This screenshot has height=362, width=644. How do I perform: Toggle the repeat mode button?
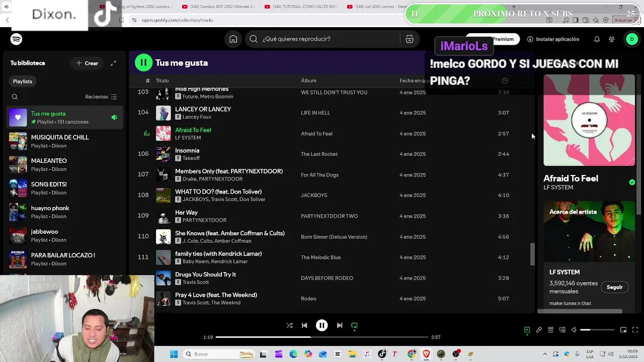[x=354, y=325]
